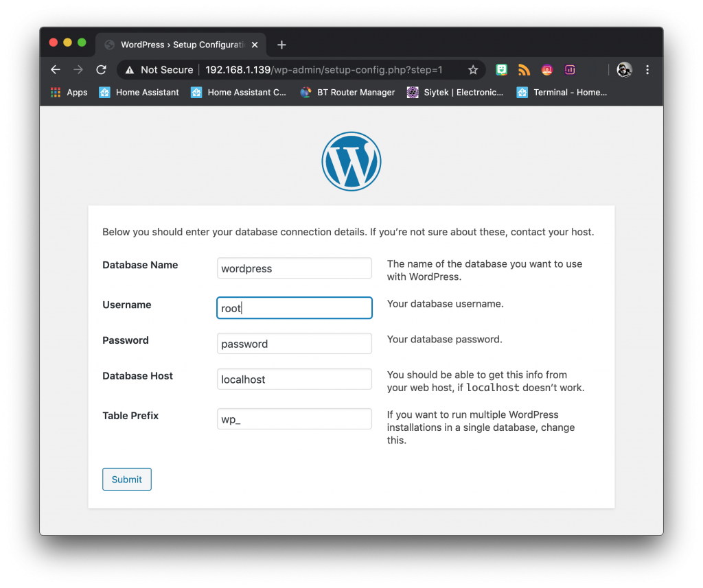
Task: Open the Terminal - Home bookmark
Action: (x=562, y=93)
